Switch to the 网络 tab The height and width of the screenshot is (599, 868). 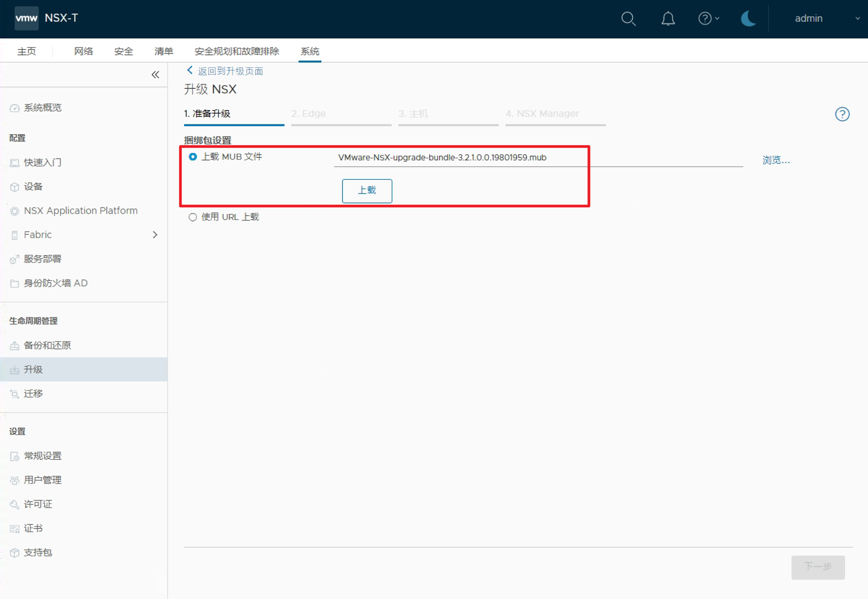pyautogui.click(x=83, y=51)
